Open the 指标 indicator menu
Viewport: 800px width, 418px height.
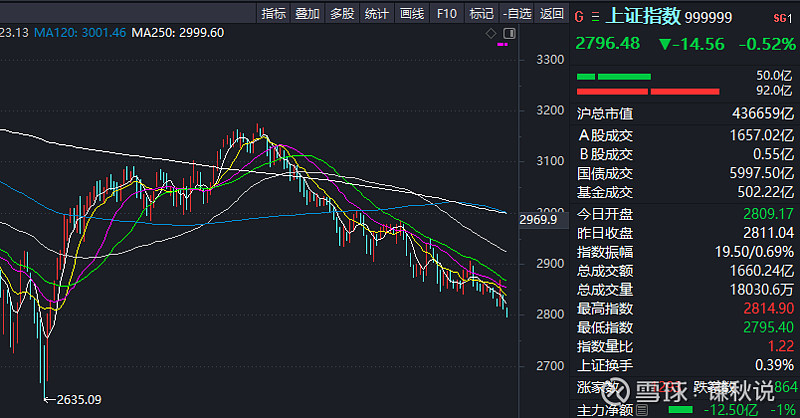click(x=273, y=13)
